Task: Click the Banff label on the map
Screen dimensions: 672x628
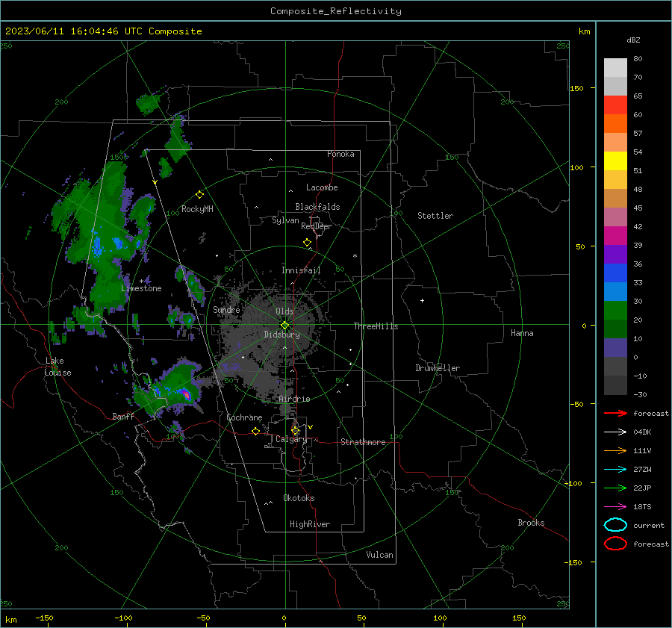Action: 123,416
